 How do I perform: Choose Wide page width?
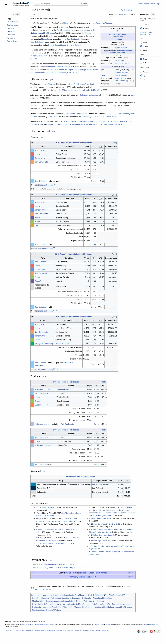(141, 63)
